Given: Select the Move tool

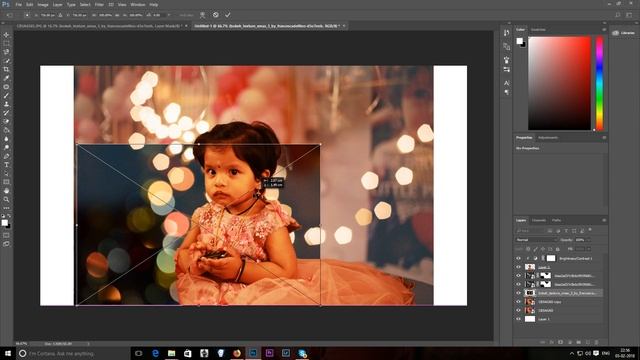Looking at the screenshot, I should coord(6,35).
